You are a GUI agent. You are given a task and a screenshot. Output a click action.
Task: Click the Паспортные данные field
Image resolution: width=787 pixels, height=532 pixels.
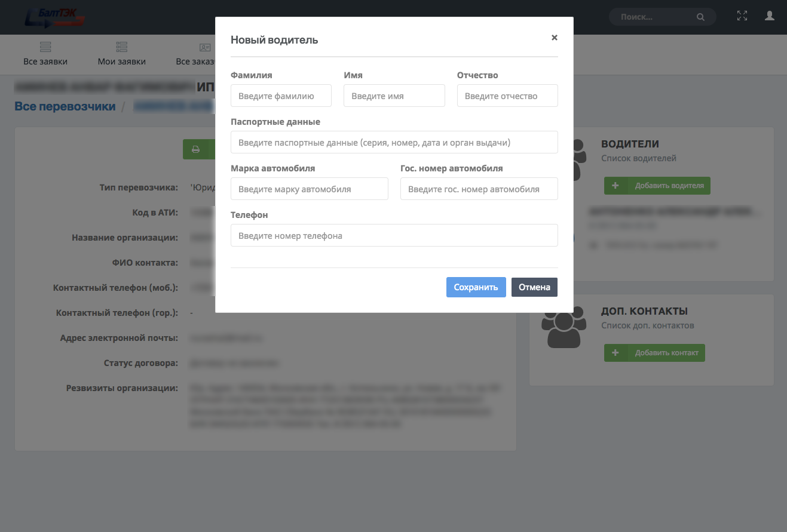point(394,142)
